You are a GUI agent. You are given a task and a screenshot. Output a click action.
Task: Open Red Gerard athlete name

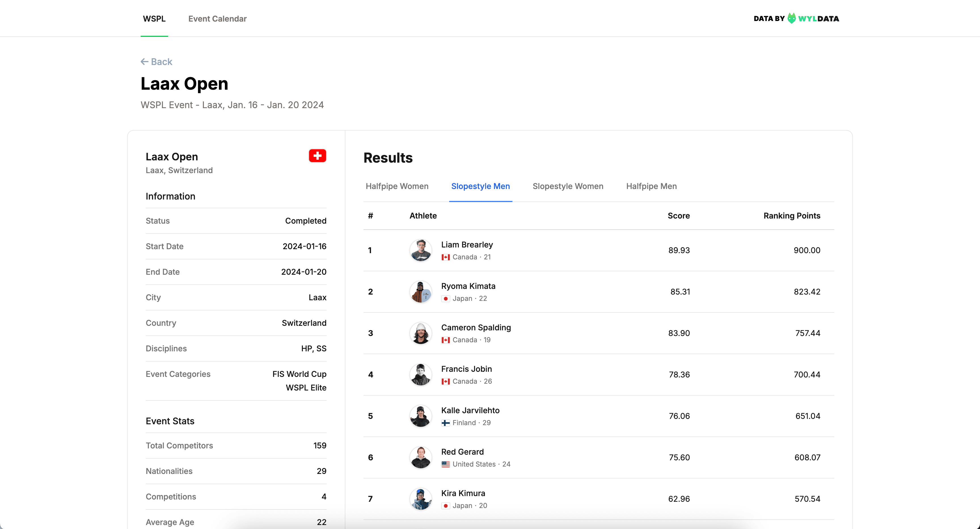(462, 452)
